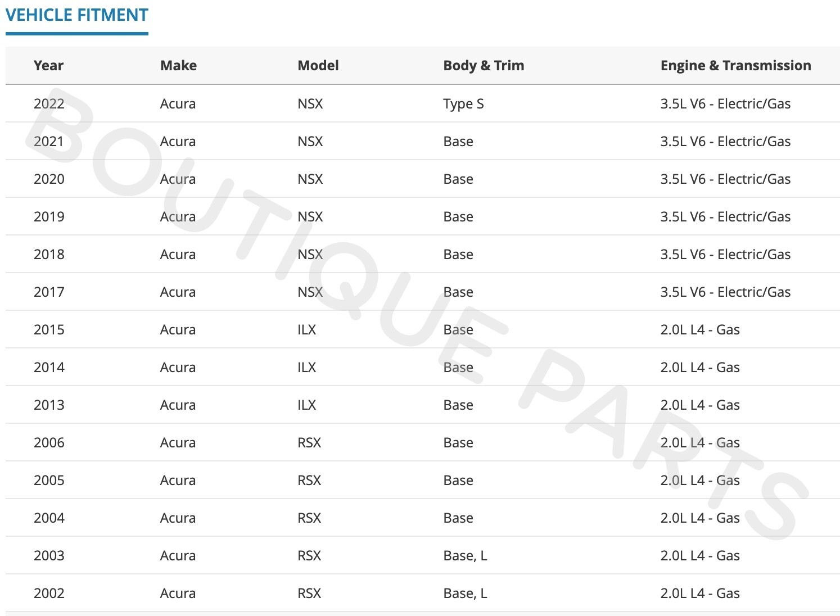Viewport: 840px width, 616px height.
Task: Click the Make column header
Action: click(x=178, y=66)
